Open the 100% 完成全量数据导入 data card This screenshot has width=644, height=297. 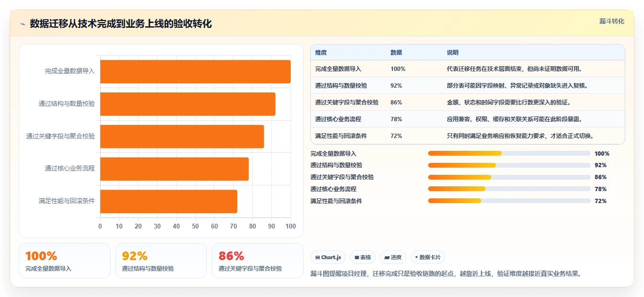[x=65, y=261]
